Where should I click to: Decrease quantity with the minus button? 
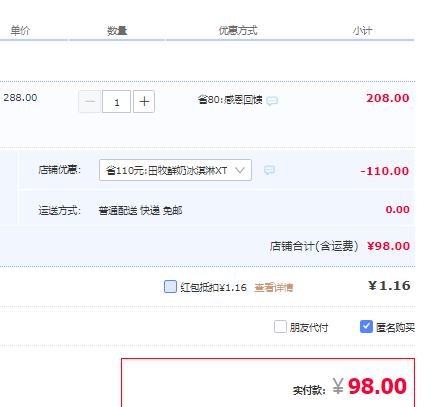point(89,101)
